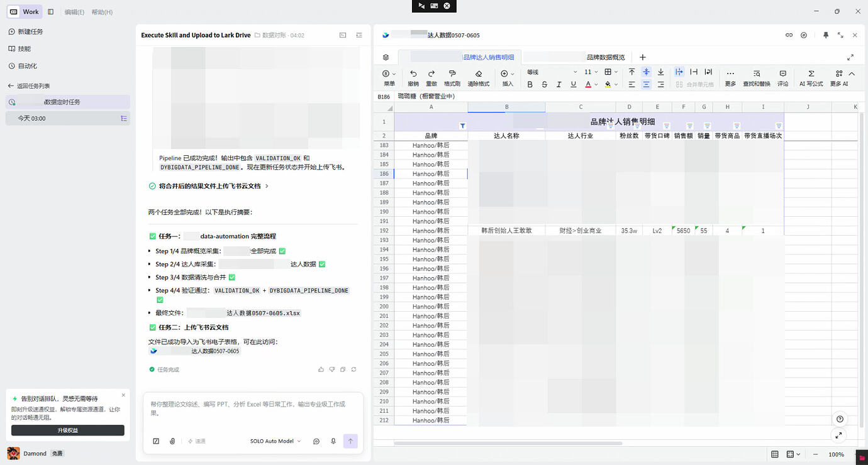The height and width of the screenshot is (465, 868).
Task: Open the 帮助(H) menu
Action: coord(102,12)
